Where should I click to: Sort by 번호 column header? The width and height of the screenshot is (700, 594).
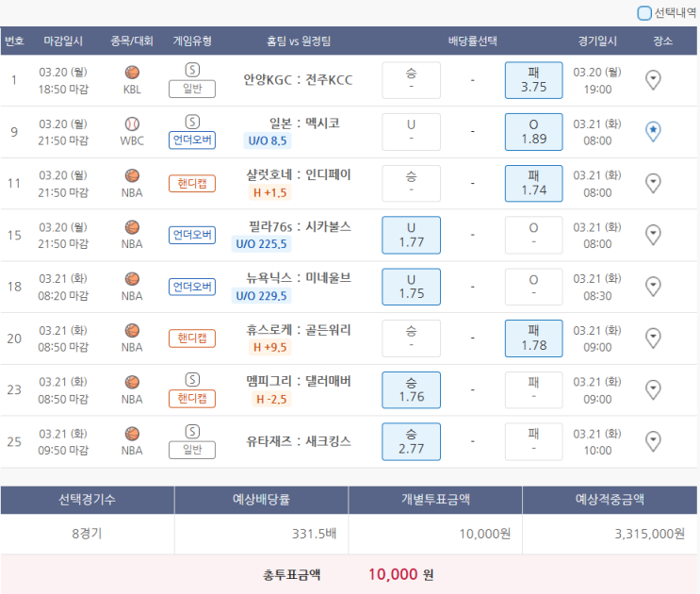point(14,41)
